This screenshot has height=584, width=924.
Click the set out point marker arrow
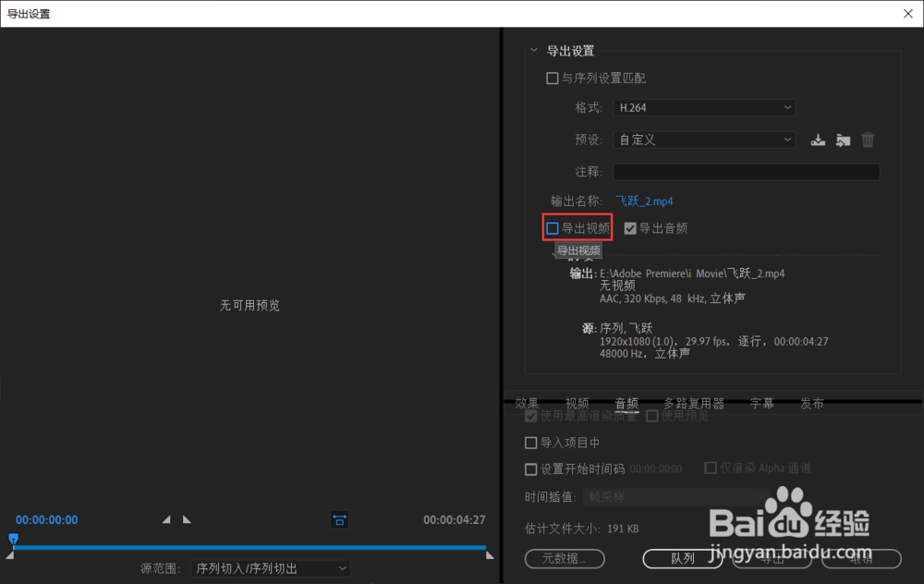187,520
